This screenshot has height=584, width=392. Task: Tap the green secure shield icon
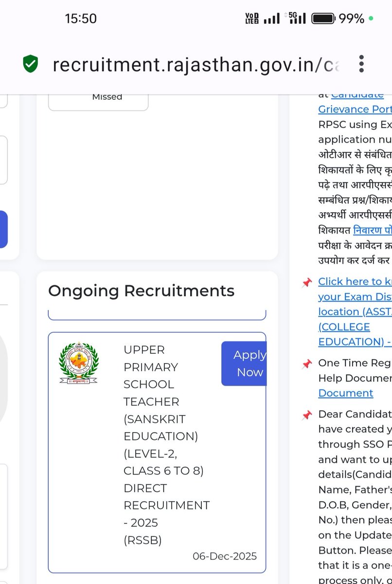tap(31, 64)
